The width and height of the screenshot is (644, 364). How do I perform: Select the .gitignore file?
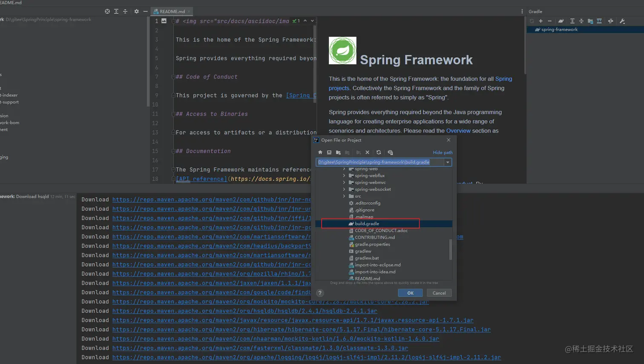coord(362,210)
